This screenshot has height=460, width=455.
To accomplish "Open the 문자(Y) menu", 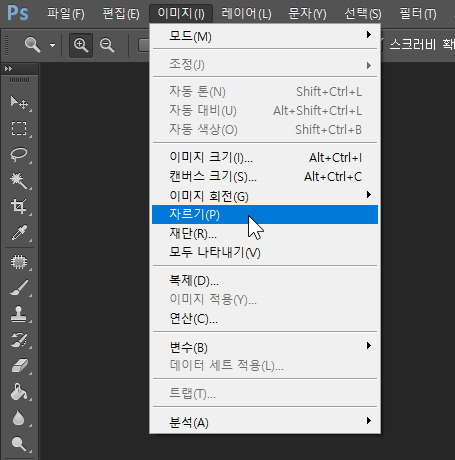I will click(x=307, y=14).
